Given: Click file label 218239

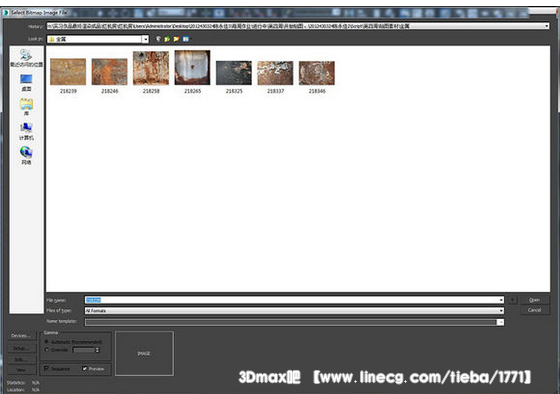Looking at the screenshot, I should click(68, 91).
